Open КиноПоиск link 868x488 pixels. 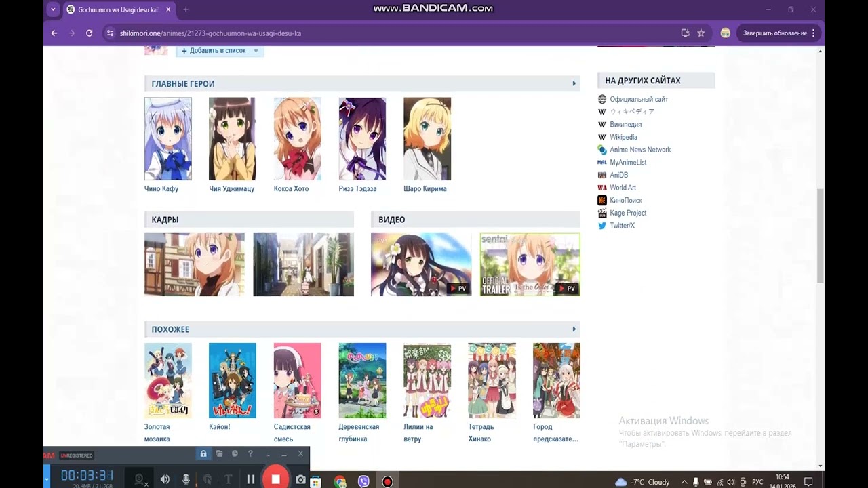coord(626,201)
